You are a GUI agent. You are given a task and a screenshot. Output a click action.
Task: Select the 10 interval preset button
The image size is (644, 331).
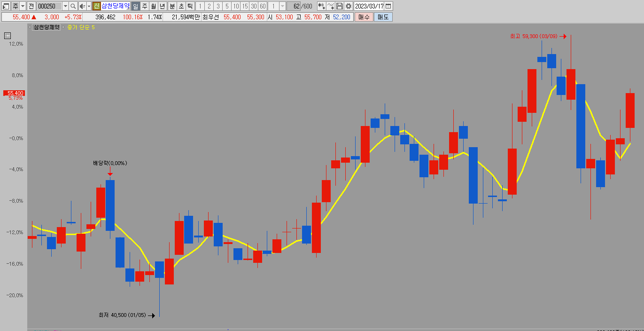point(236,6)
